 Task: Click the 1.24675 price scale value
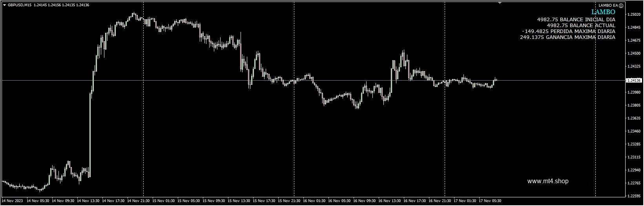(634, 40)
